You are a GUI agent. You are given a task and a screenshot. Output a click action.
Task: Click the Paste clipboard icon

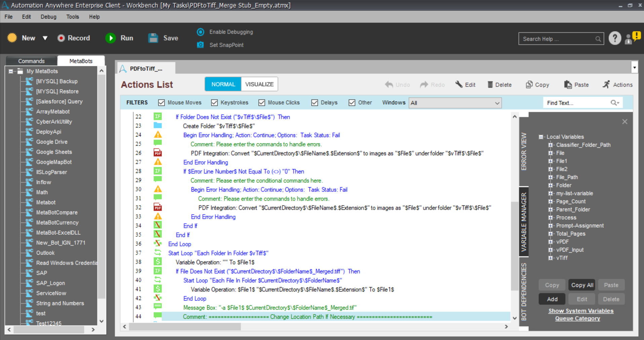568,85
